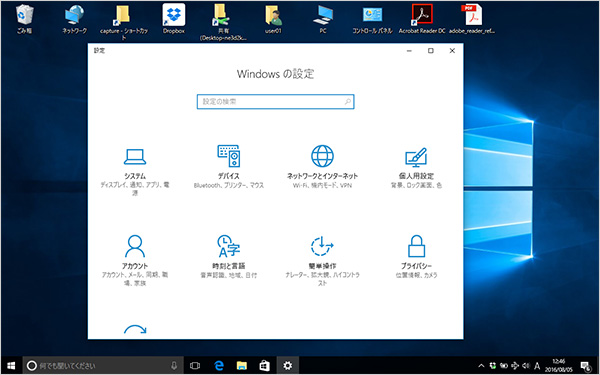
Task: Launch Microsoft Edge from the taskbar
Action: (218, 366)
